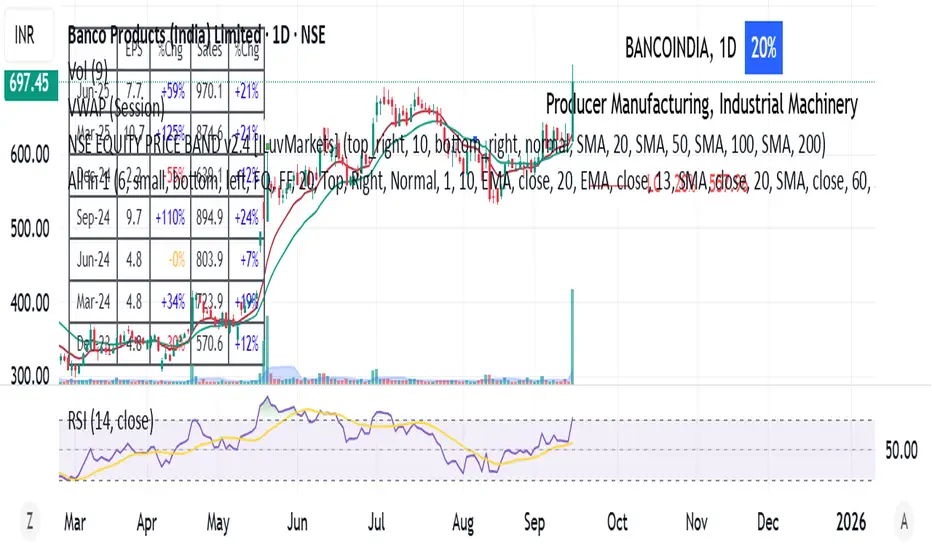Image resolution: width=932 pixels, height=550 pixels.
Task: Click +12% in the Dec-23 row
Action: [x=246, y=344]
